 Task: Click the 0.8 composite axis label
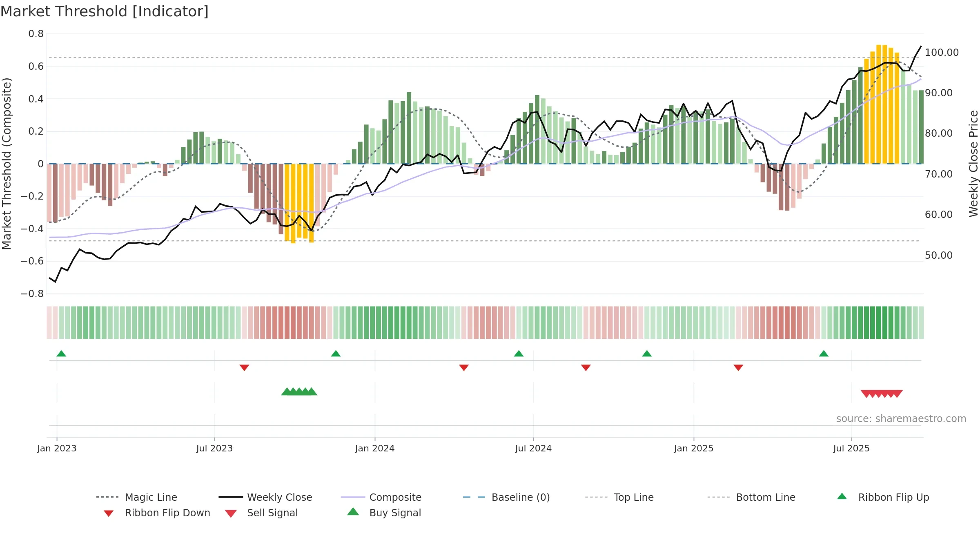[x=36, y=34]
